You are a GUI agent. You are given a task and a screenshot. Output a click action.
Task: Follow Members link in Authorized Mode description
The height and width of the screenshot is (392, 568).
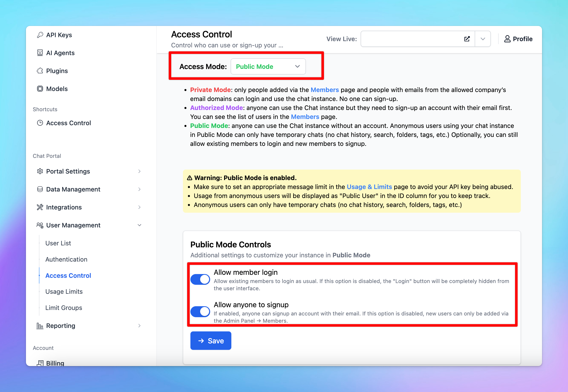click(305, 117)
